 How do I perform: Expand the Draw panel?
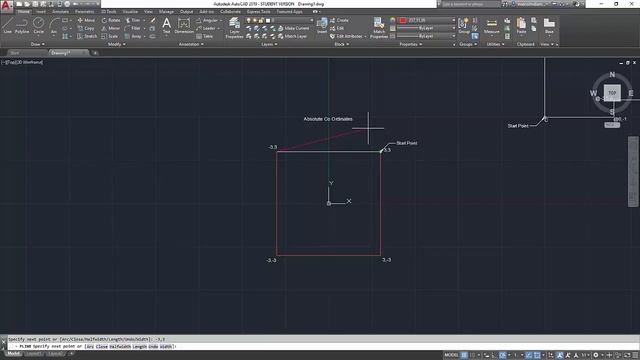[38, 44]
